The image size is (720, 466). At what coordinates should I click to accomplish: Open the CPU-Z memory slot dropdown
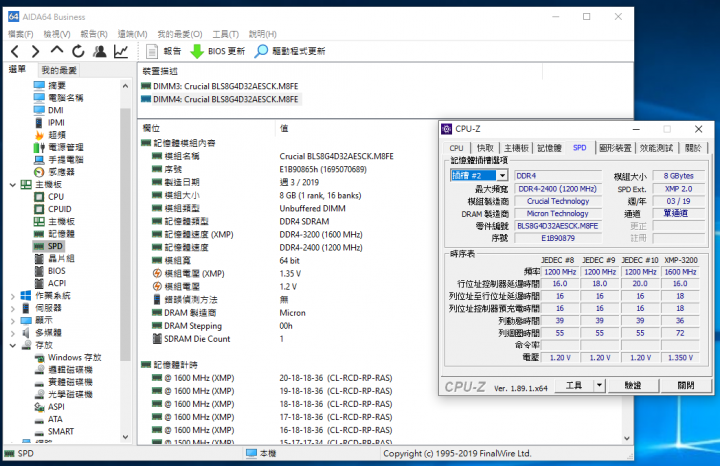click(x=502, y=175)
